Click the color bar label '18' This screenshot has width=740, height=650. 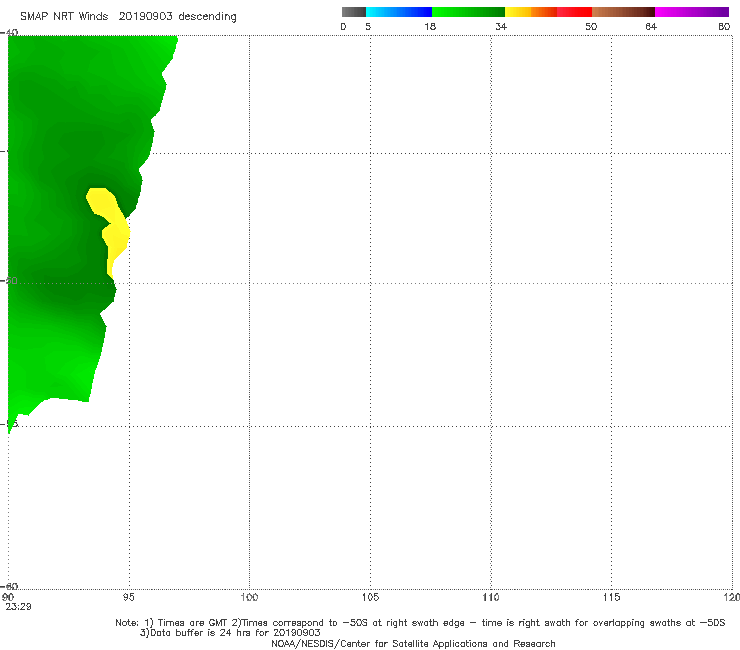430,26
